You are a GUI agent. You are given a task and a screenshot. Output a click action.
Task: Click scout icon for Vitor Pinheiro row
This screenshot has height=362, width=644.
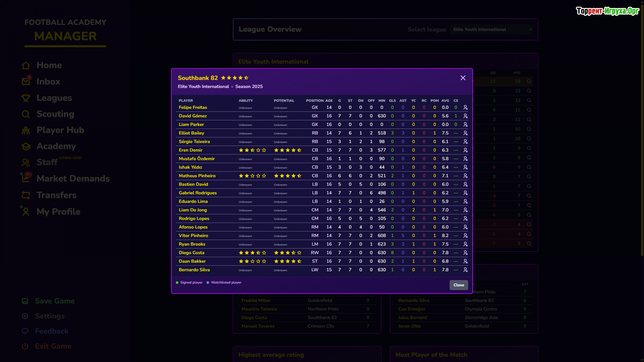pyautogui.click(x=465, y=236)
